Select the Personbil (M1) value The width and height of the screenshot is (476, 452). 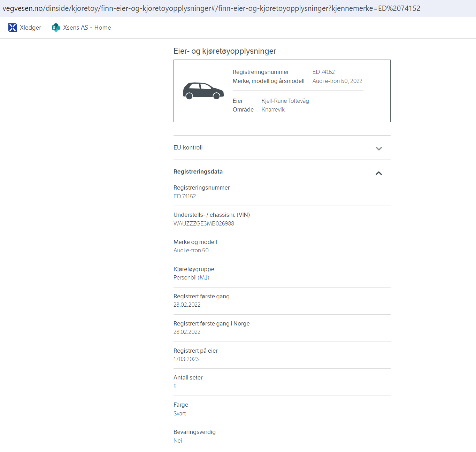(191, 278)
